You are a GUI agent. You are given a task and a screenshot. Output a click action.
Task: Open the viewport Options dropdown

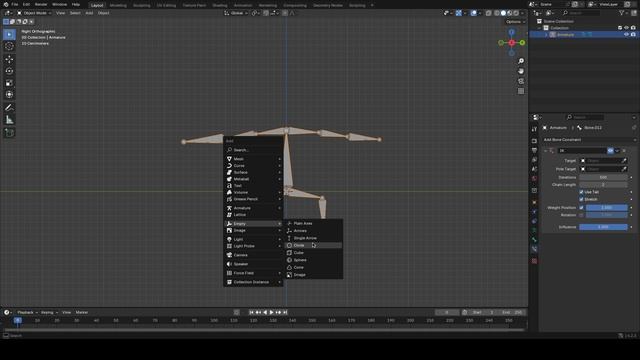pyautogui.click(x=515, y=22)
